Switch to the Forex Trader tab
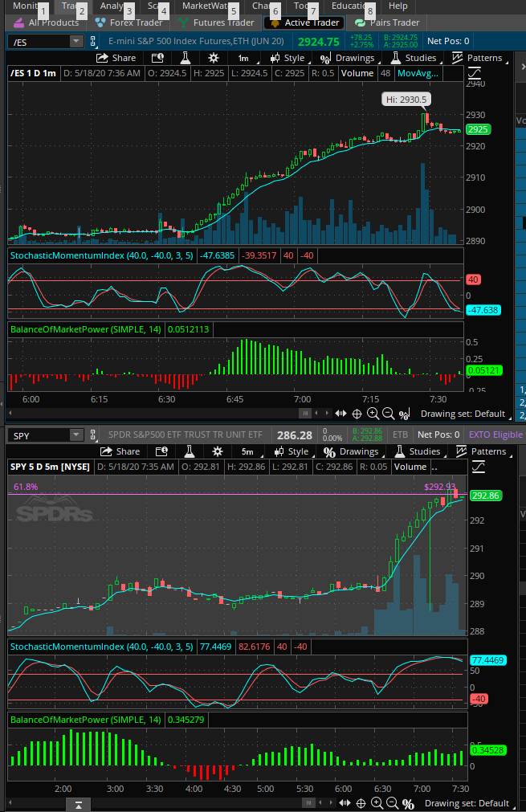The image size is (526, 812). click(x=129, y=22)
